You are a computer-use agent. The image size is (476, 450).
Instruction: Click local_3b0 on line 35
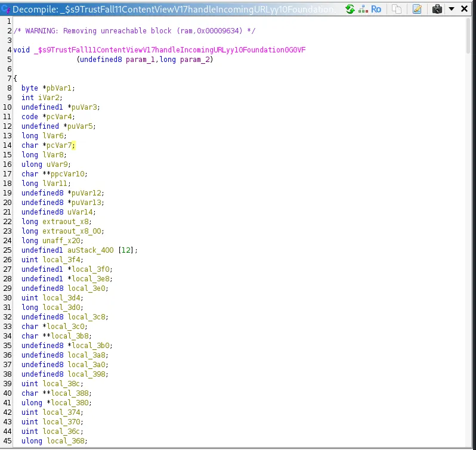click(90, 346)
